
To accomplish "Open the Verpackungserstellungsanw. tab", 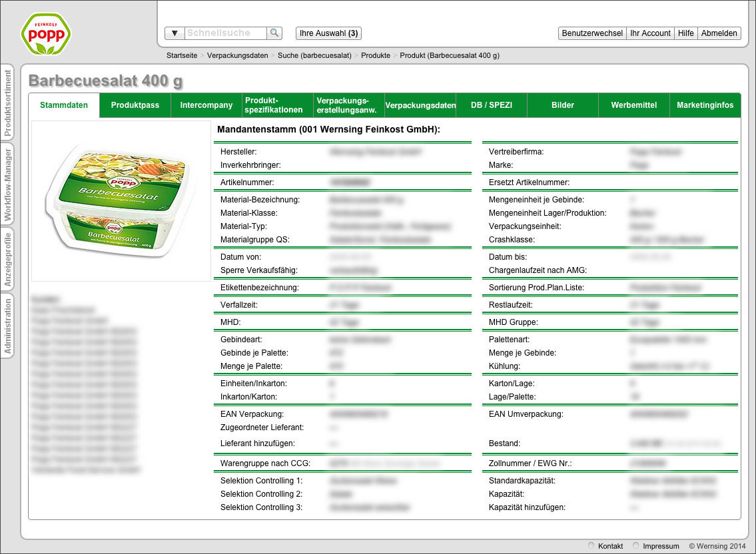I will point(349,105).
